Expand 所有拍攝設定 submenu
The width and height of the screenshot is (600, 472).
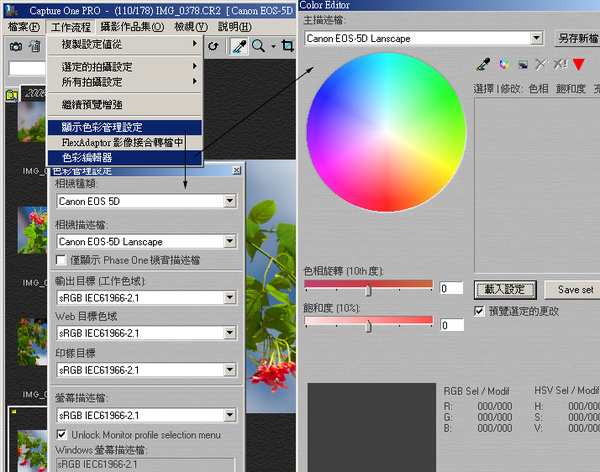tap(125, 82)
